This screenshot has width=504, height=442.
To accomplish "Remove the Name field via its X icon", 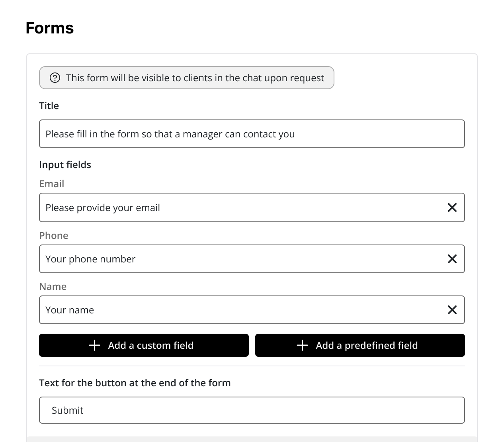I will click(452, 310).
